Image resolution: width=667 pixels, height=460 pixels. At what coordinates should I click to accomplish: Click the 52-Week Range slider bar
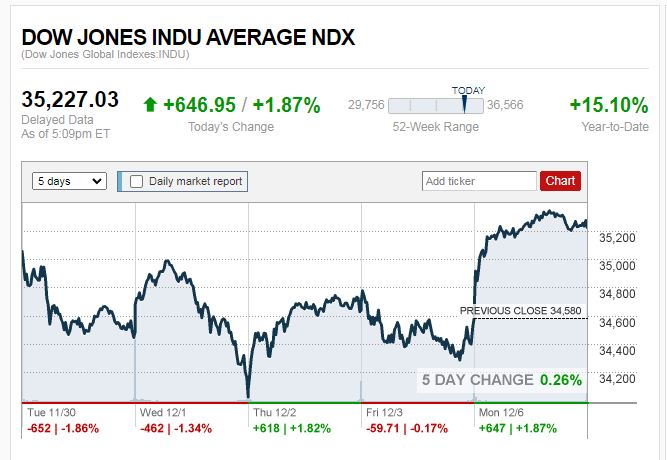[x=435, y=106]
